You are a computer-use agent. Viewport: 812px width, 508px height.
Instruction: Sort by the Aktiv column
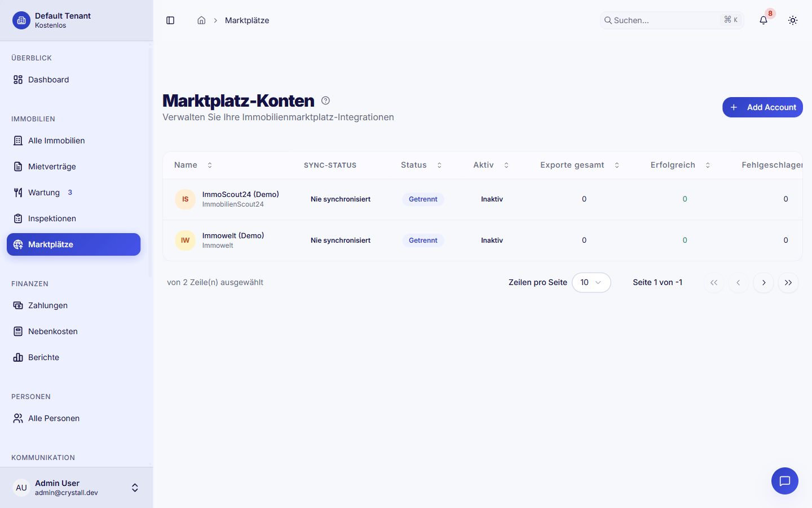pos(491,165)
